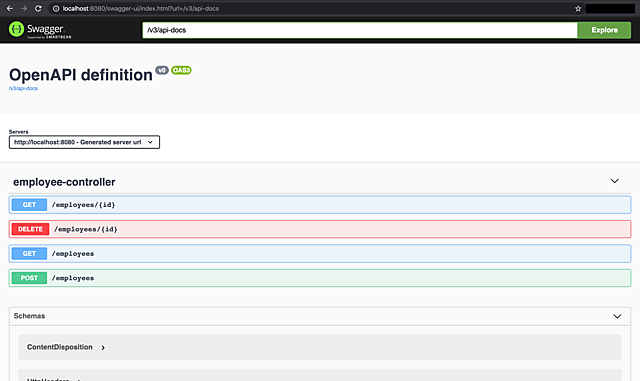Screen dimensions: 640x381
Task: Edit the /v3/api-docs URL input field
Action: tap(360, 30)
